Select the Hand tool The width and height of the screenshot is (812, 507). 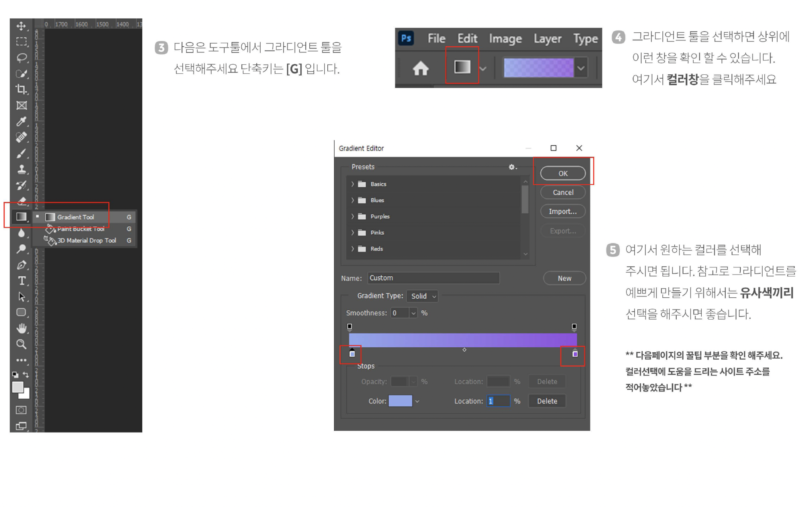pos(21,328)
